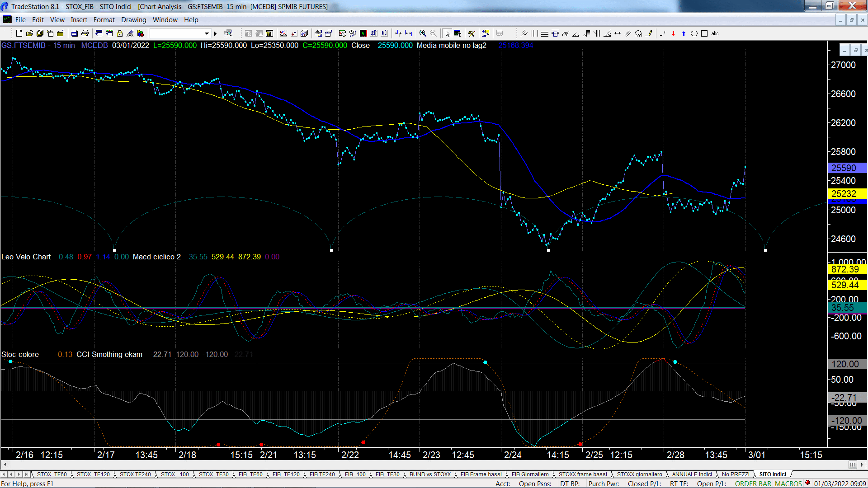868x488 pixels.
Task: Switch to the STOX_TF120 tab
Action: tap(93, 474)
